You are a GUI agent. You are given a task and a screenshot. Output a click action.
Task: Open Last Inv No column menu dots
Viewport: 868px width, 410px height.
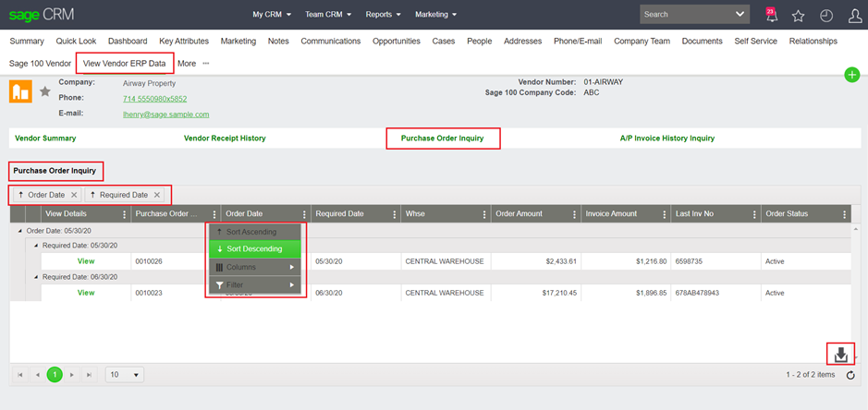754,214
